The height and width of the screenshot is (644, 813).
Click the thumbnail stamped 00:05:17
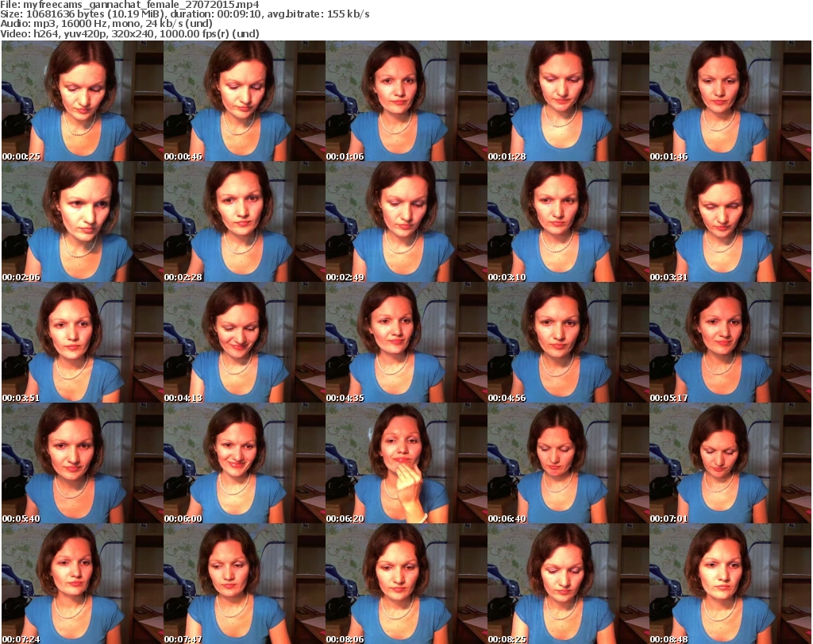click(730, 343)
